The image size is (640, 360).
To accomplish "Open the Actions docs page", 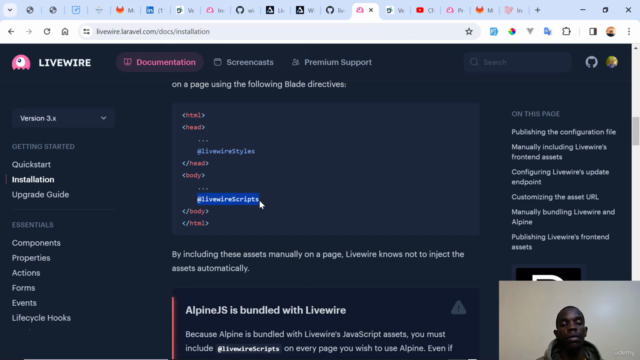I will (x=26, y=273).
